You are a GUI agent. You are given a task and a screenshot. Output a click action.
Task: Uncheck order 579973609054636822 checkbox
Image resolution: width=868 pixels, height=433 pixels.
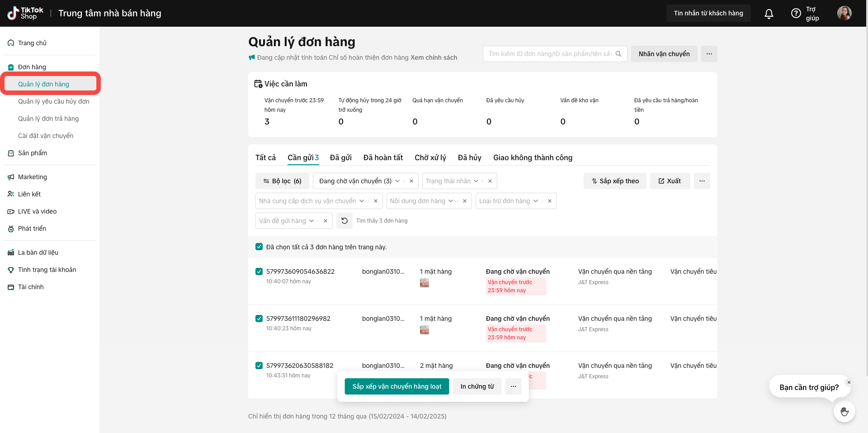[259, 271]
